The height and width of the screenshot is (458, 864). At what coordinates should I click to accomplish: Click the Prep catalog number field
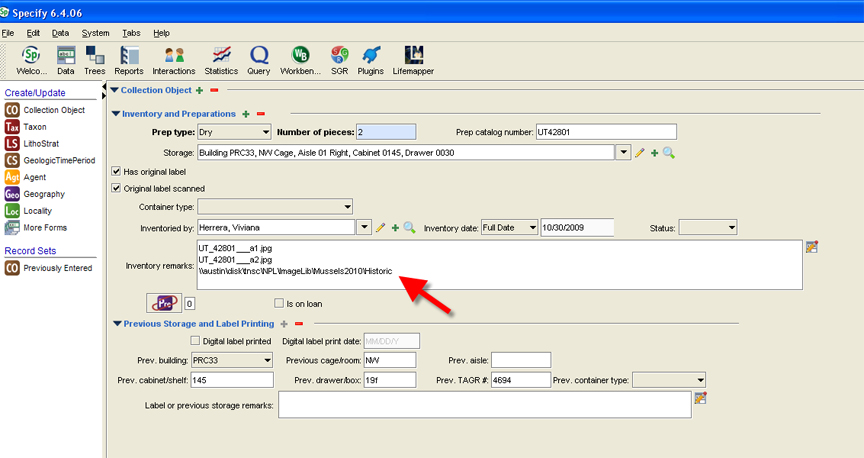tap(605, 132)
